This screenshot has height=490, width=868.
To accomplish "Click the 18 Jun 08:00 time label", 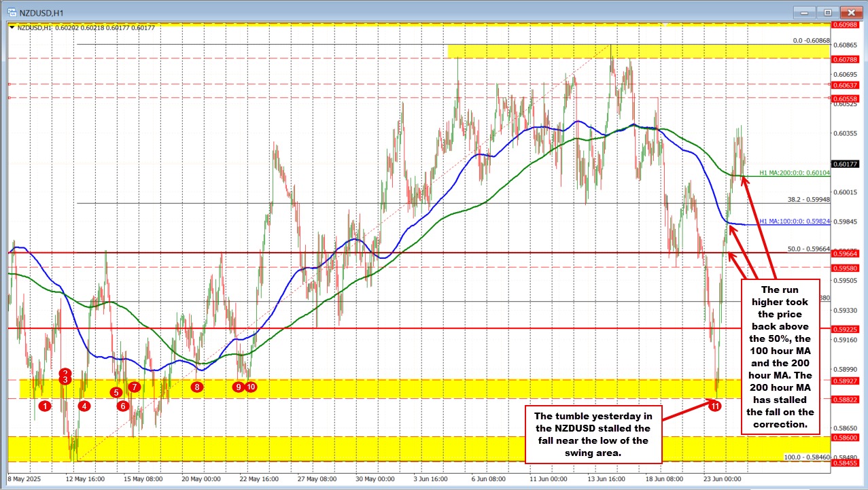I will 665,478.
